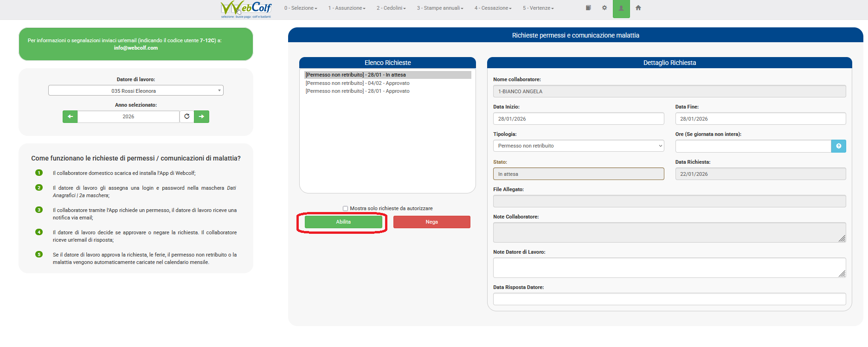868x347 pixels.
Task: Click the WebColf logo
Action: (x=246, y=9)
